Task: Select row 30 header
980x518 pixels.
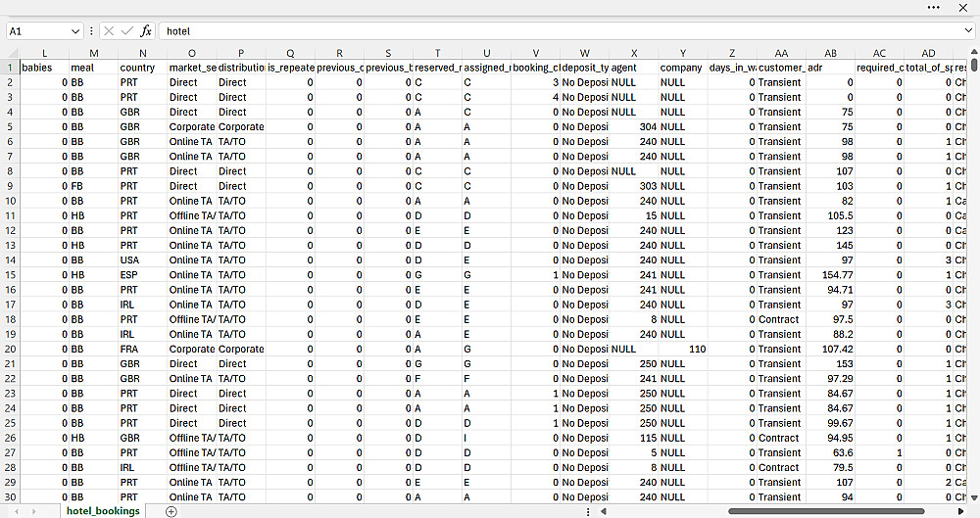Action: click(10, 497)
